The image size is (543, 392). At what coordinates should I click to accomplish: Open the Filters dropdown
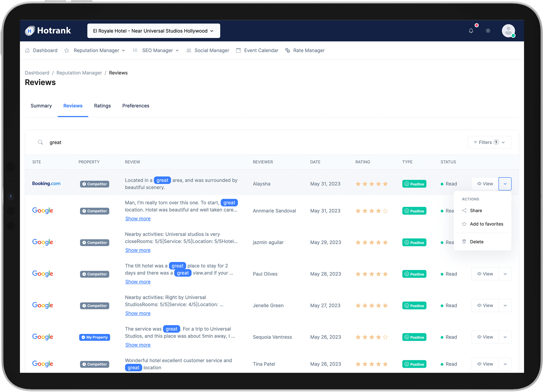click(x=489, y=142)
